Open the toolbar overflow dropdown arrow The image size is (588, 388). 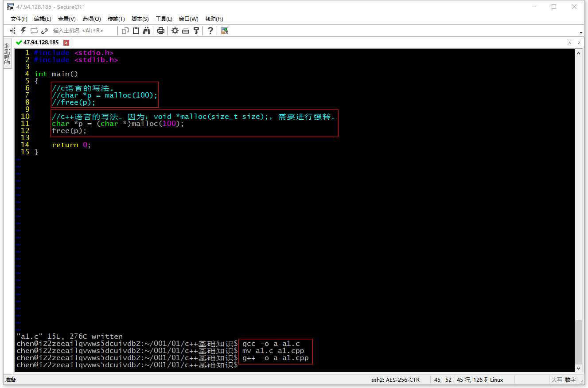click(x=581, y=33)
